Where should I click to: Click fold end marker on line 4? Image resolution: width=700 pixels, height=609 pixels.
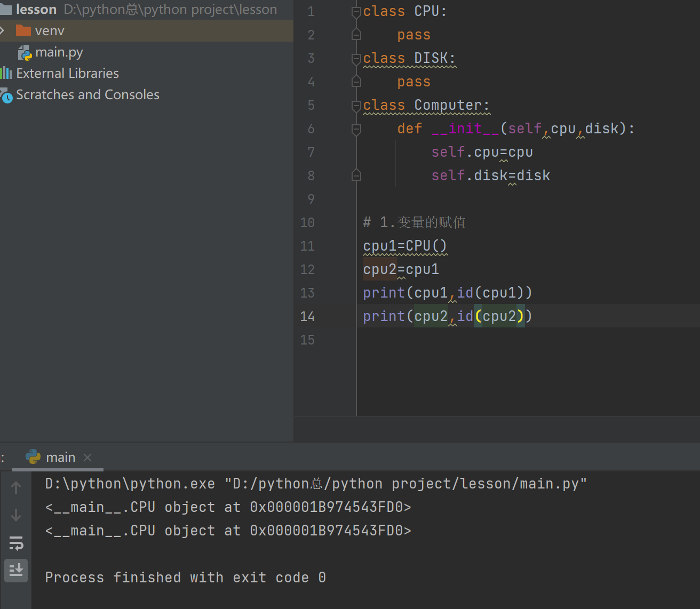[356, 82]
